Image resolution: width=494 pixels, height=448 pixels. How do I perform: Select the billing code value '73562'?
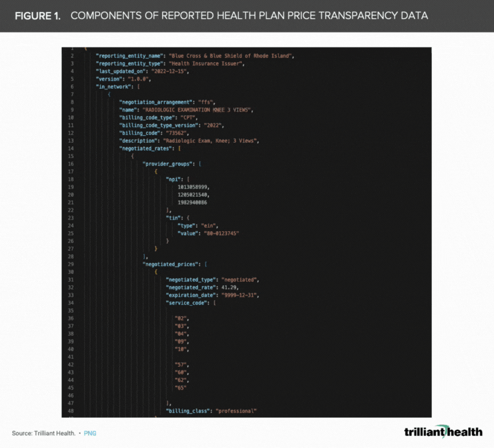point(176,133)
